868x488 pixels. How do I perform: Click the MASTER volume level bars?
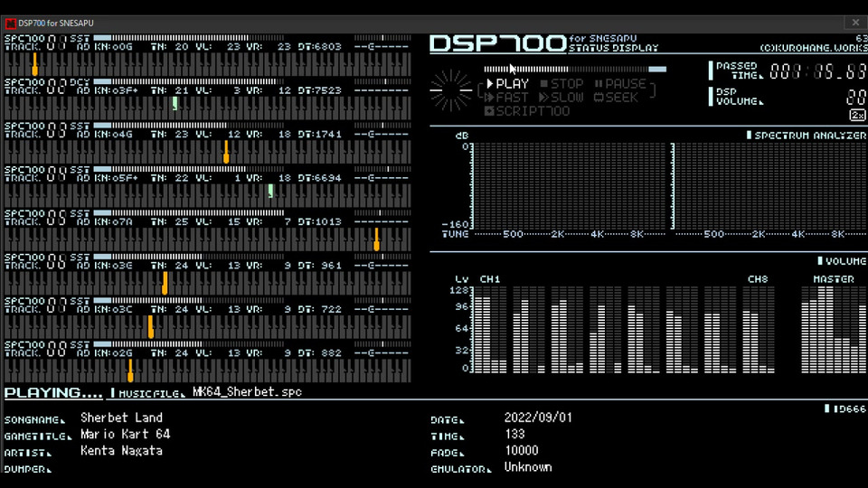(x=833, y=330)
